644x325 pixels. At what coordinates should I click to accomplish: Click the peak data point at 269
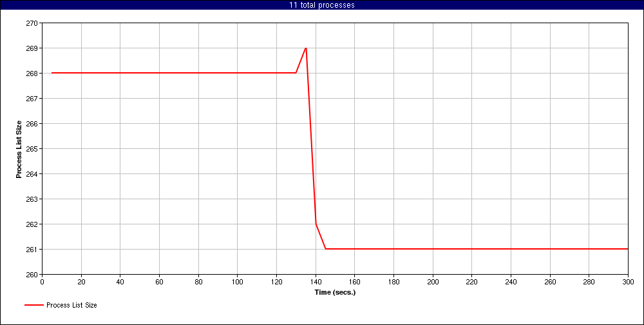(306, 48)
